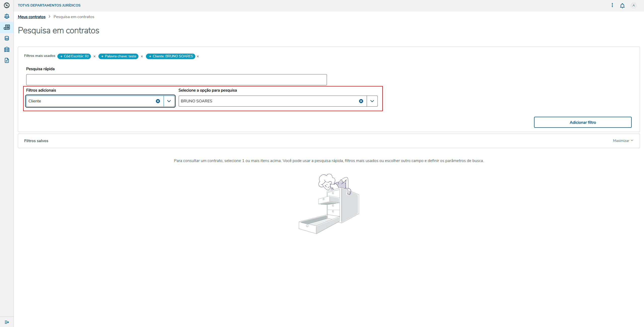644x327 pixels.
Task: Expand sidebar with bottom arrow icon
Action: (x=7, y=322)
